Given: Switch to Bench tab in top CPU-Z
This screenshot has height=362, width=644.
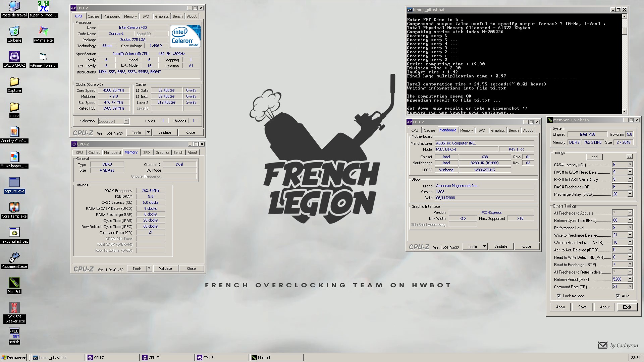Looking at the screenshot, I should [x=178, y=16].
